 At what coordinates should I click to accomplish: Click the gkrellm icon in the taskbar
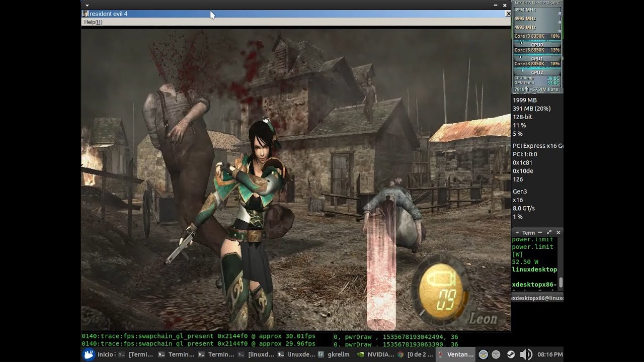tap(320, 354)
